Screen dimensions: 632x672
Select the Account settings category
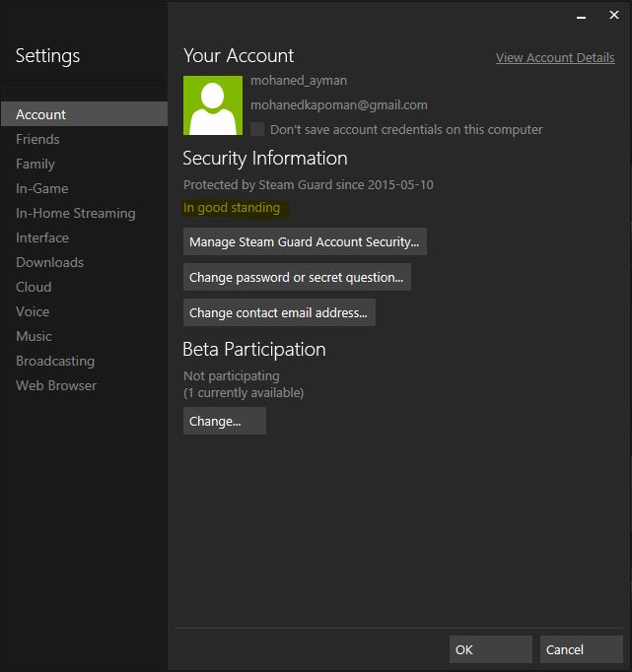(x=84, y=114)
